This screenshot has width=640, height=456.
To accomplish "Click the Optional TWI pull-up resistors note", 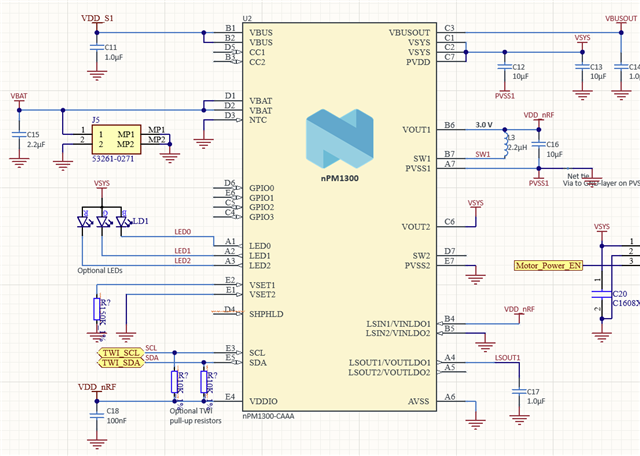I will pos(196,416).
